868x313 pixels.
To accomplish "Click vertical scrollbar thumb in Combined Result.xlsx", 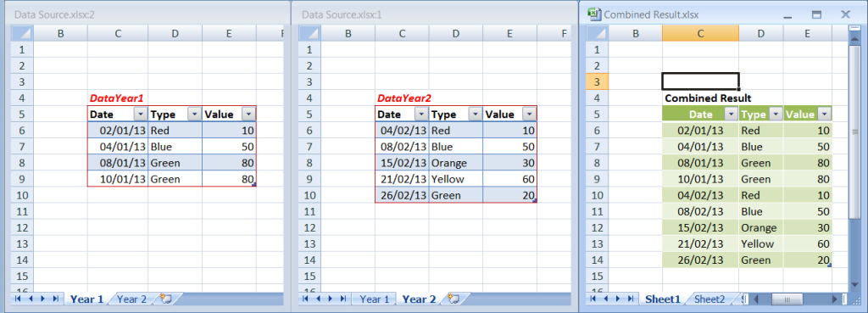I will [x=854, y=131].
